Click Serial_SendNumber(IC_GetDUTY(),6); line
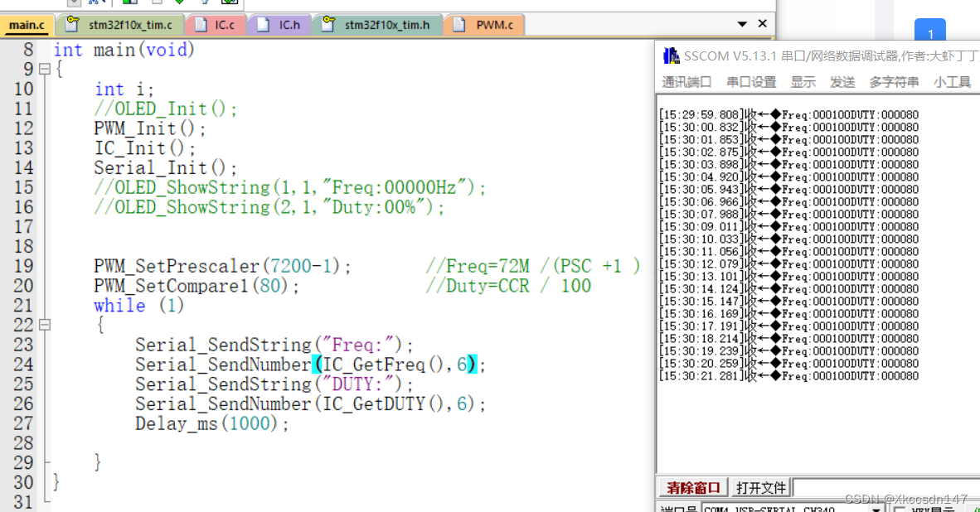 click(x=311, y=404)
